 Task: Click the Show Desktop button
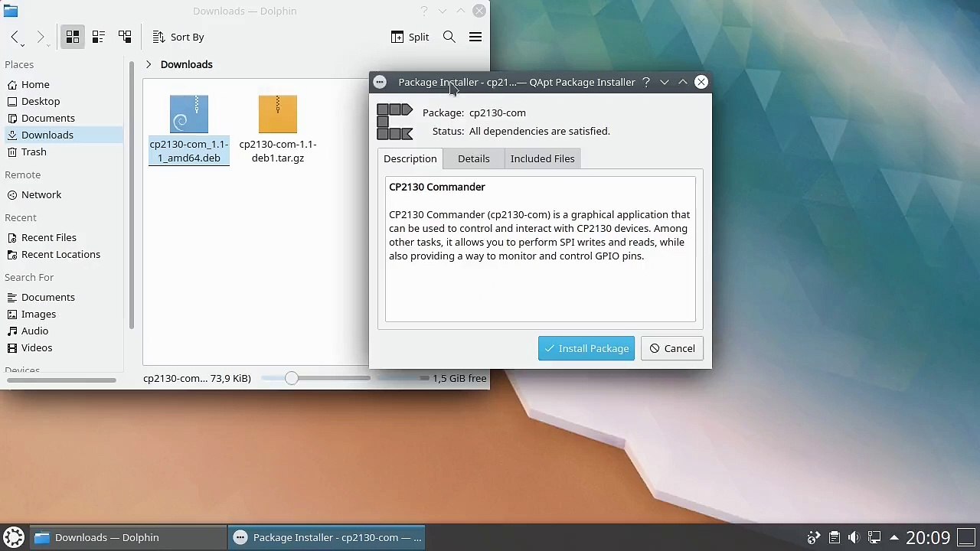[966, 537]
